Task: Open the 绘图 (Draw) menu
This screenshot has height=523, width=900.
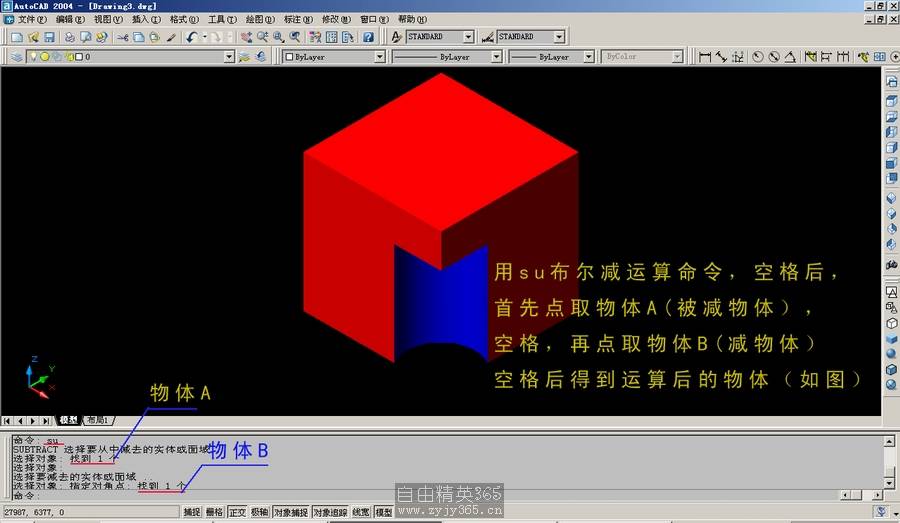Action: [260, 19]
